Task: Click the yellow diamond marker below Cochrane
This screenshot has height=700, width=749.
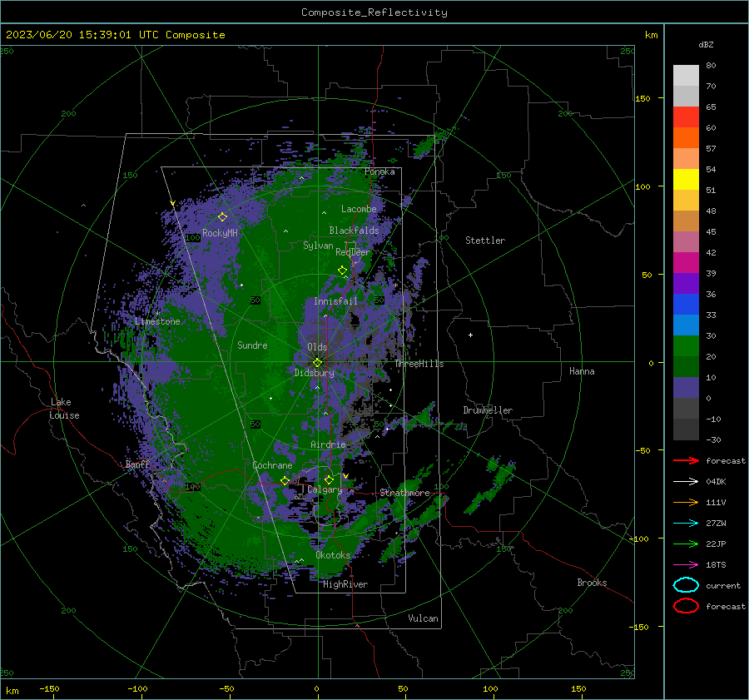Action: point(285,480)
